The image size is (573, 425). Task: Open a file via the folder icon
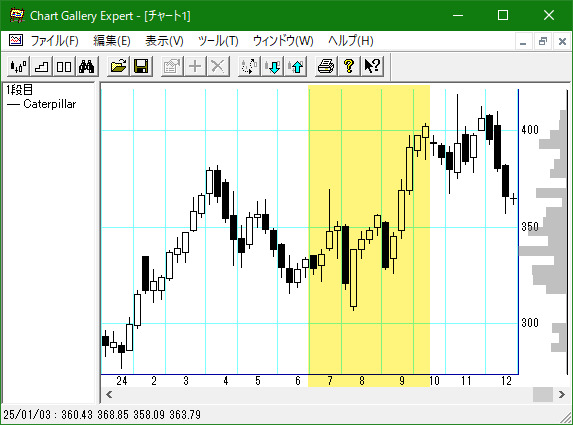[118, 67]
